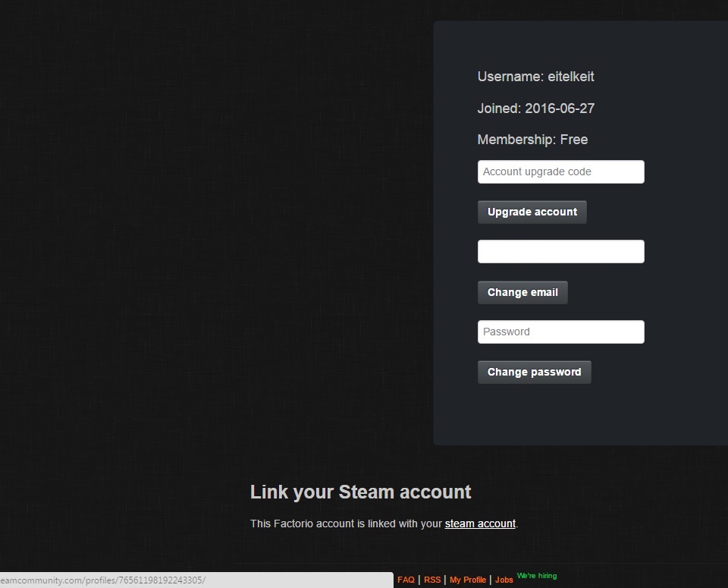This screenshot has width=728, height=588.
Task: Focus the empty email input field
Action: [x=561, y=252]
